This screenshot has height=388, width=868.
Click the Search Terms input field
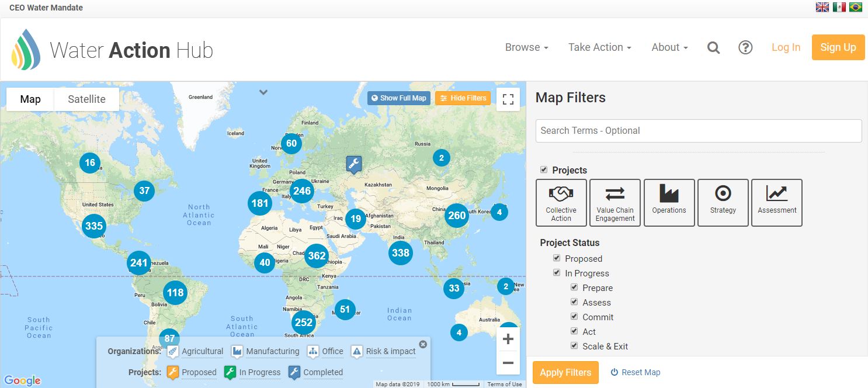coord(698,131)
